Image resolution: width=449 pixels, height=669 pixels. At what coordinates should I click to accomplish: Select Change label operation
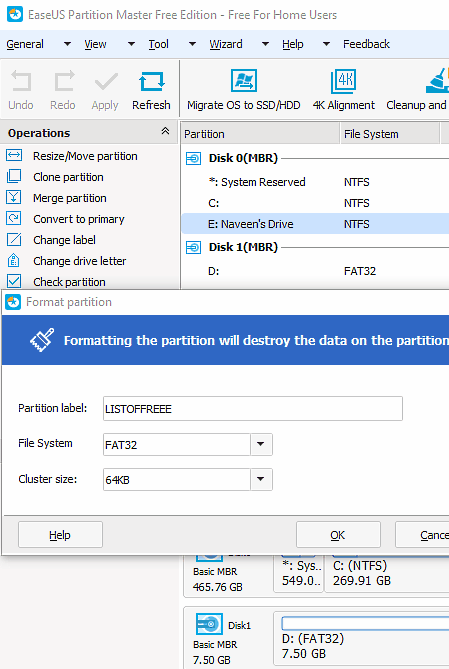(64, 240)
